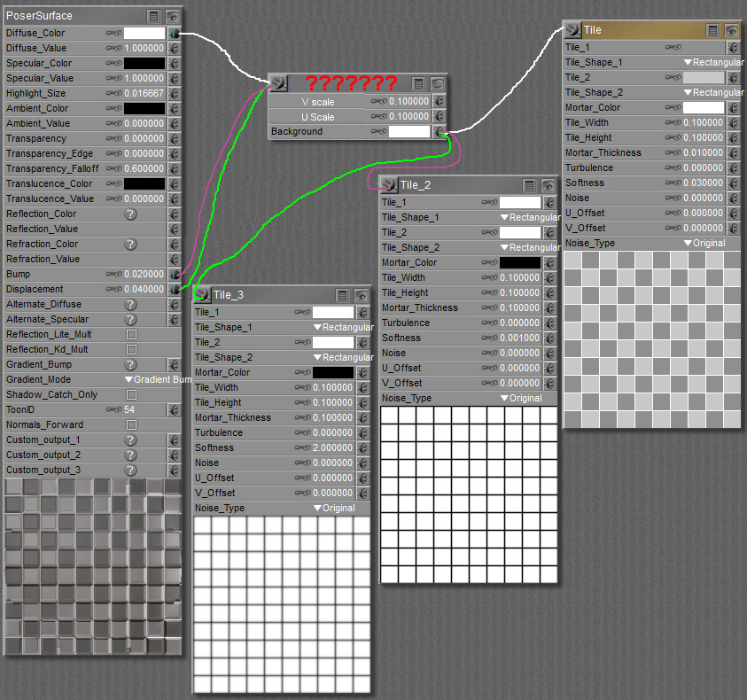Click the Diffuse_Color animation key icon

(x=113, y=34)
